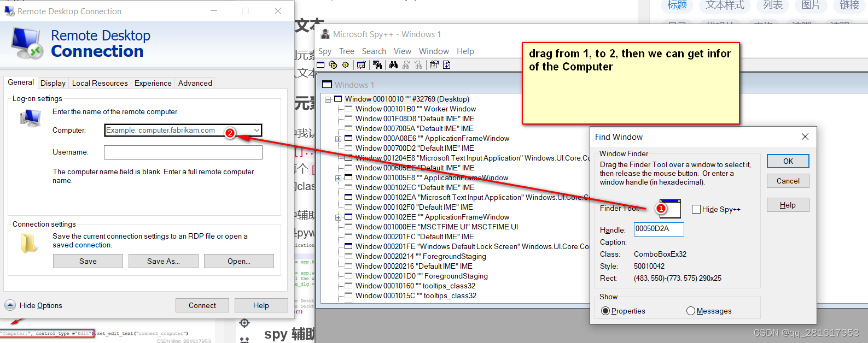Click the crosshair icon on background CSDN page
Image resolution: width=868 pixels, height=343 pixels.
(x=244, y=323)
